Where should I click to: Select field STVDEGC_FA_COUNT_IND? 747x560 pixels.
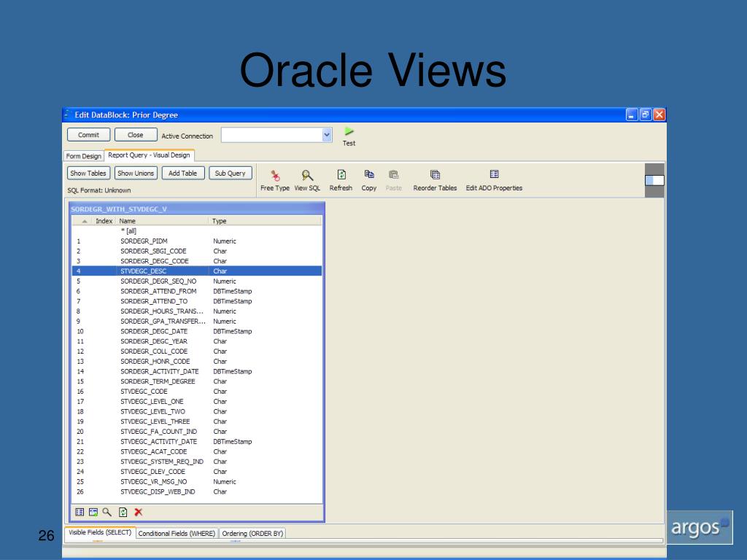197,431
